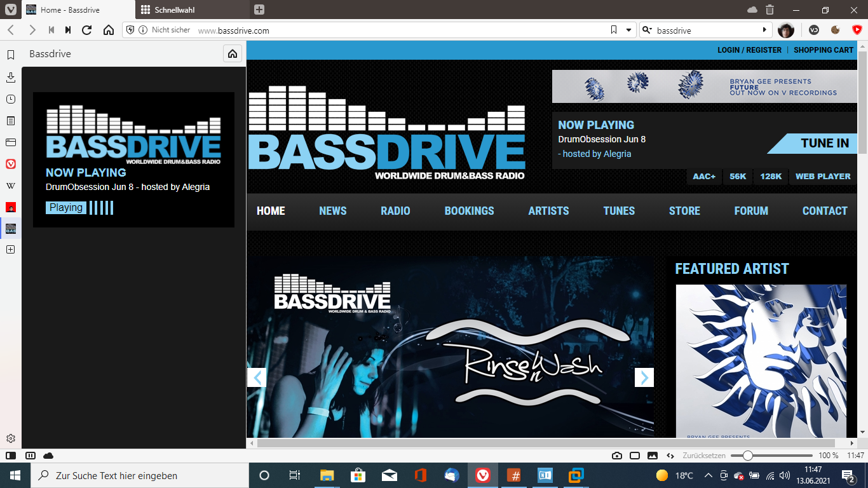Capture page with camera icon
Screen dimensions: 868x488
tap(617, 456)
